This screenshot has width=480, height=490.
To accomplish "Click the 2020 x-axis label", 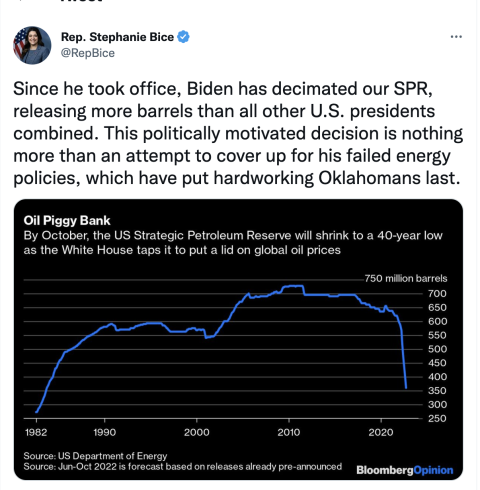I will click(x=381, y=432).
